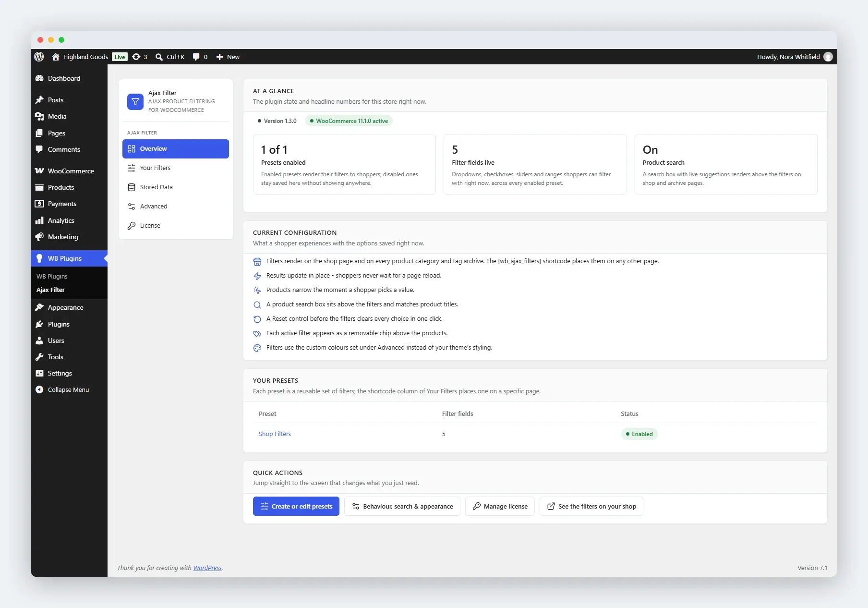
Task: Click the Stored Data database icon
Action: [x=132, y=187]
